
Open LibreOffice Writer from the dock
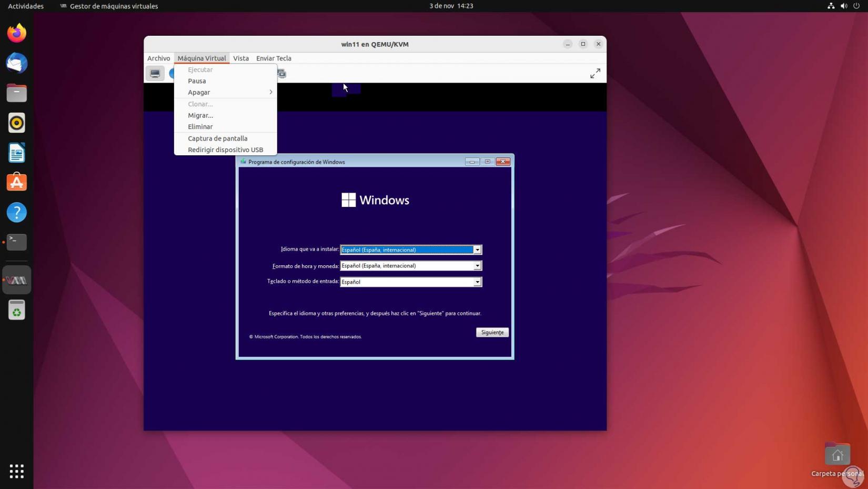click(x=17, y=153)
